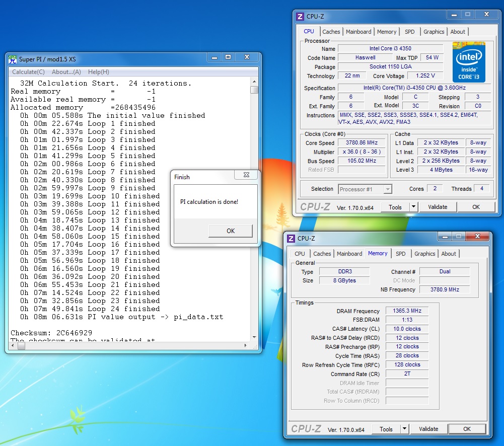Click the Tools button in lower CPU-Z
The width and height of the screenshot is (504, 446).
click(386, 429)
